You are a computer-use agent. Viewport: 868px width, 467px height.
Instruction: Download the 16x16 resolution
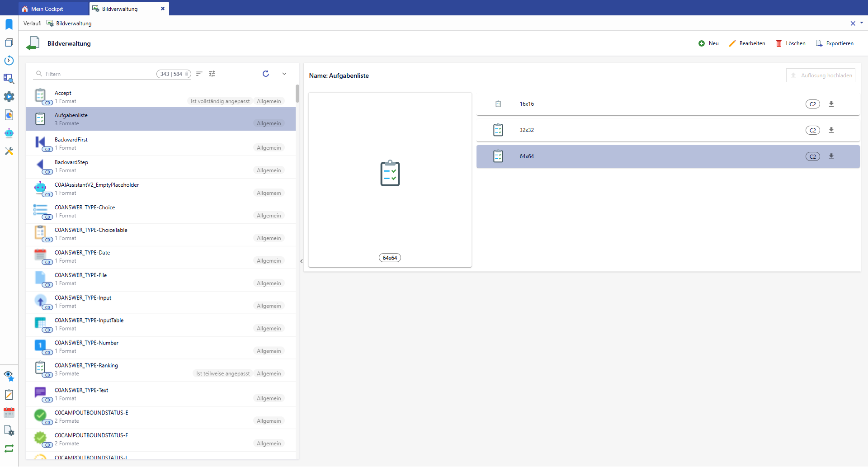coord(831,104)
